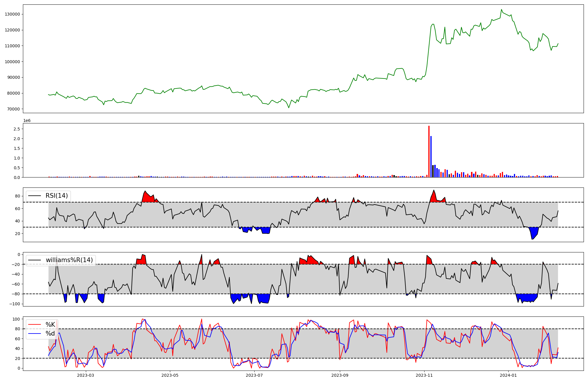Click the highest peak of the green price line

502,10
